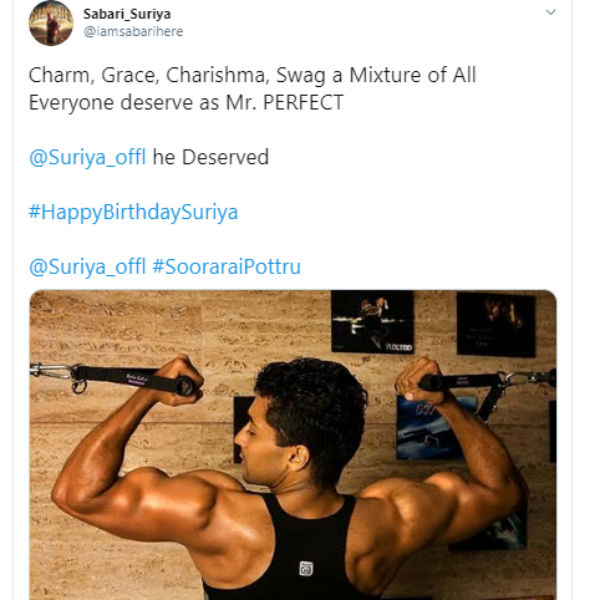The image size is (600, 600).
Task: Click the "he Deserved" text
Action: click(x=211, y=159)
